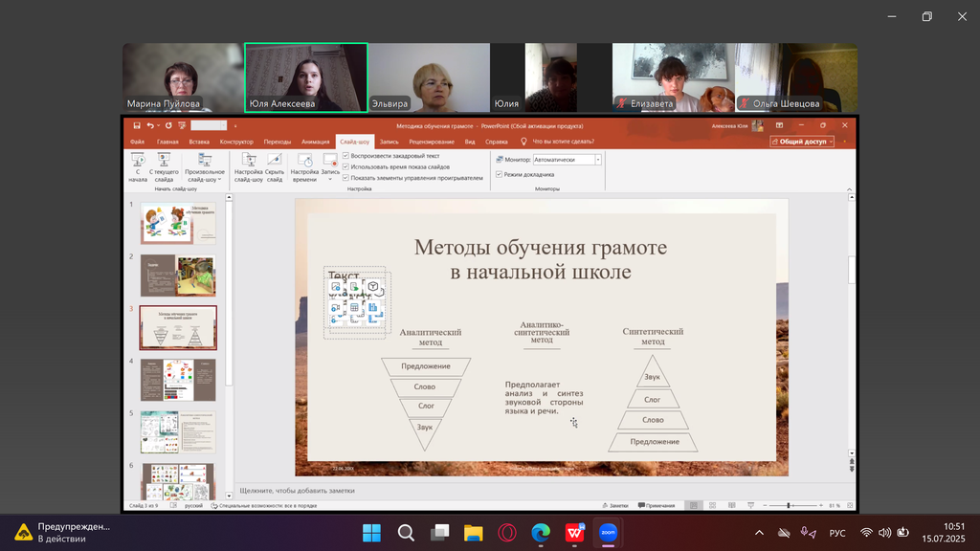Click the Undo arrow in quick access toolbar
This screenshot has width=980, height=551.
[151, 125]
